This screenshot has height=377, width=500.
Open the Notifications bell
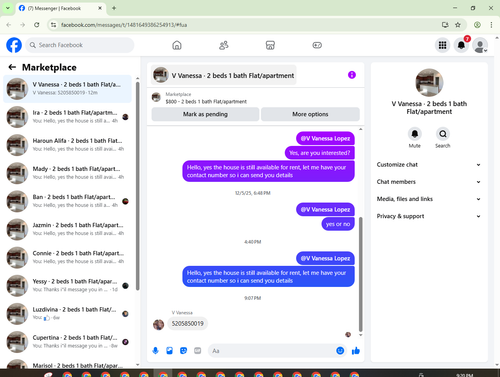pyautogui.click(x=461, y=45)
